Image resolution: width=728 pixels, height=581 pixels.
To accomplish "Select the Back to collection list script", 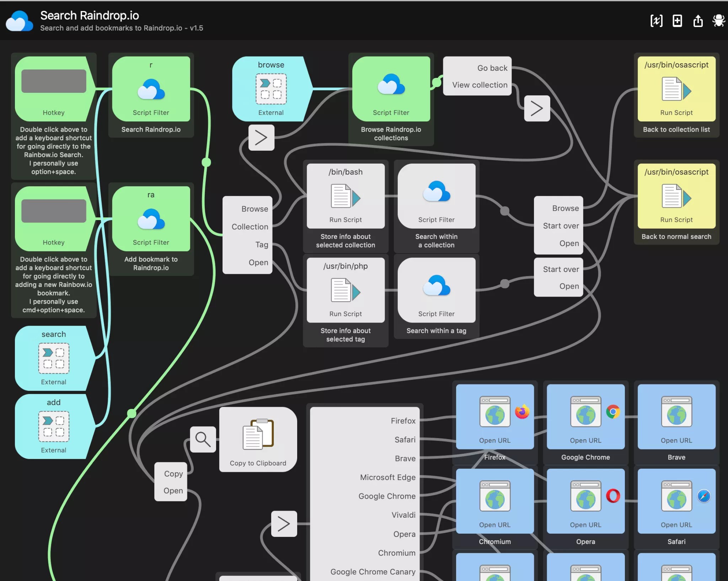I will [x=676, y=89].
